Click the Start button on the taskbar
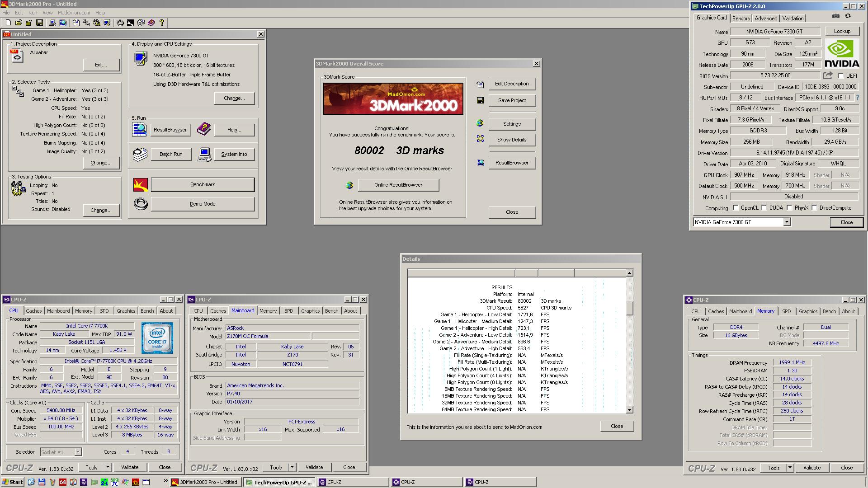This screenshot has height=488, width=868. 12,482
